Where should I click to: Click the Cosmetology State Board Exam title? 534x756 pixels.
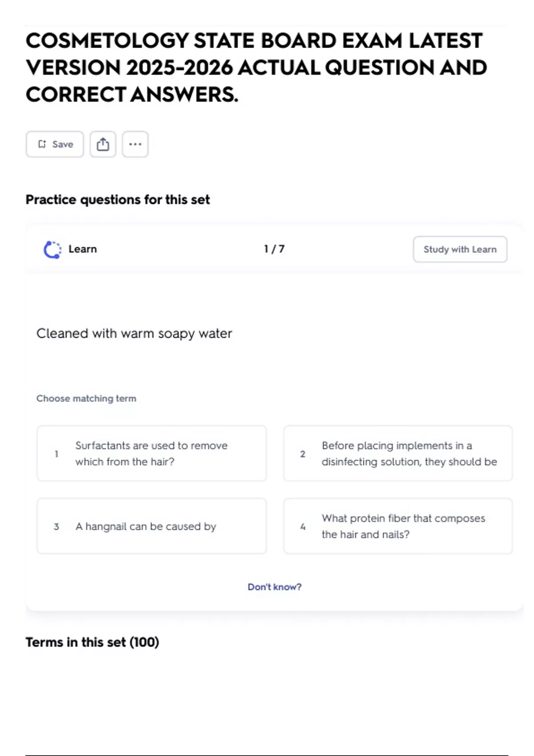point(256,68)
